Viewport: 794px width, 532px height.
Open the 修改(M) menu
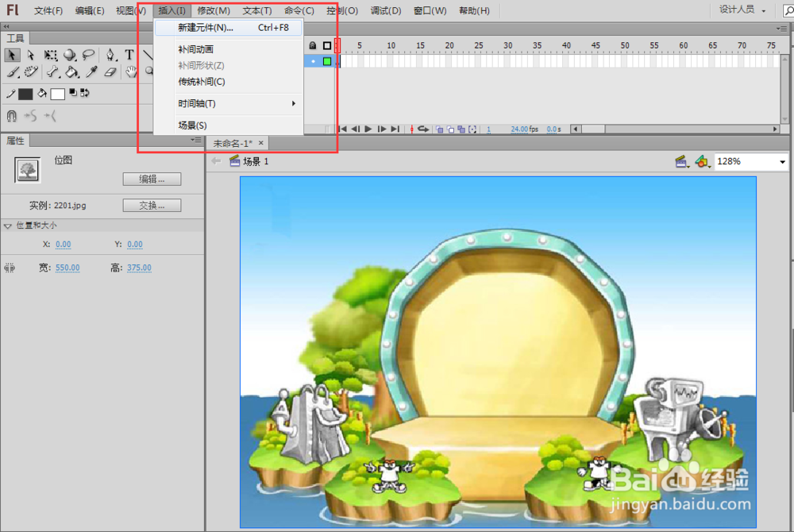pos(214,10)
